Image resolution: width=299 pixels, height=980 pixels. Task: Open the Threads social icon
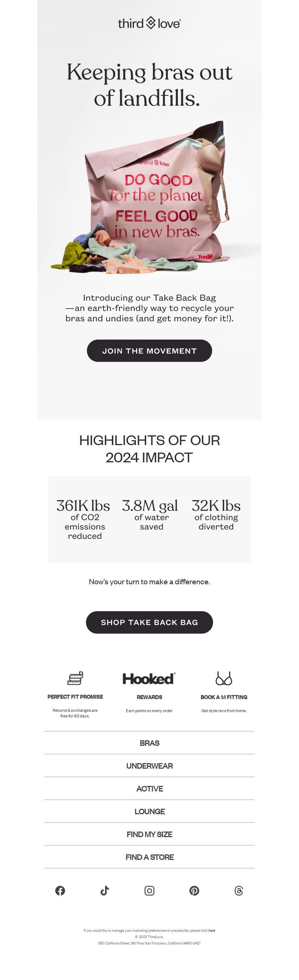click(x=238, y=891)
